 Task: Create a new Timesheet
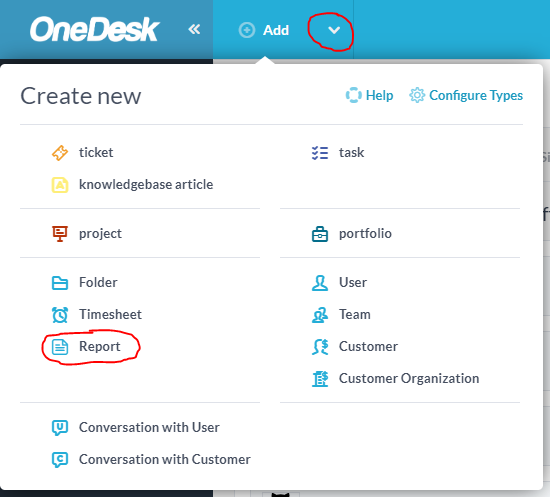click(x=110, y=314)
